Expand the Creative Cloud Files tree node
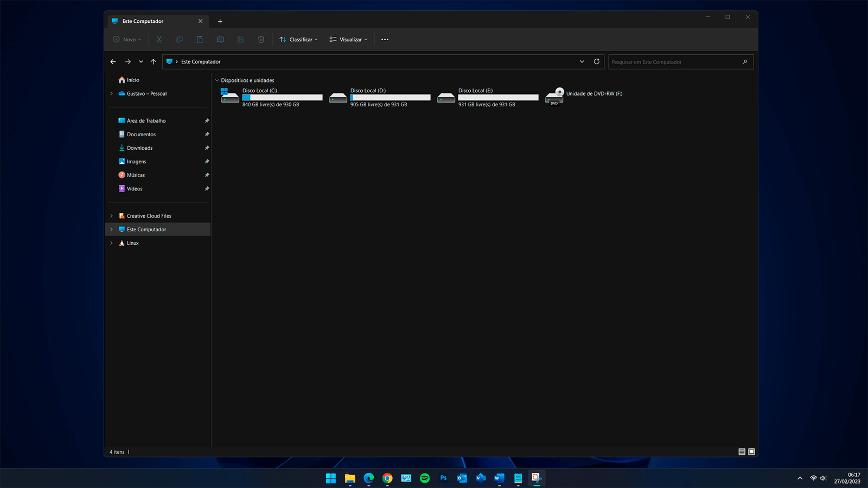 pos(112,216)
